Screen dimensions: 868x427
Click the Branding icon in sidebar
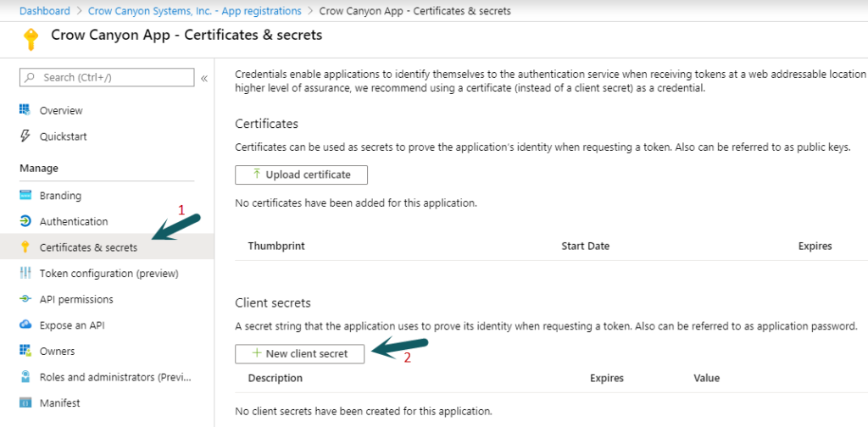click(x=25, y=195)
